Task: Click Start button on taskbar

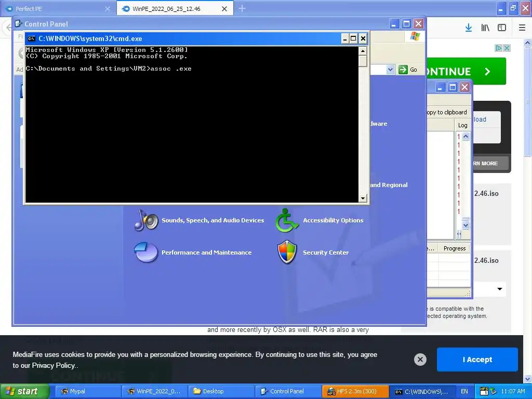Action: pos(24,391)
